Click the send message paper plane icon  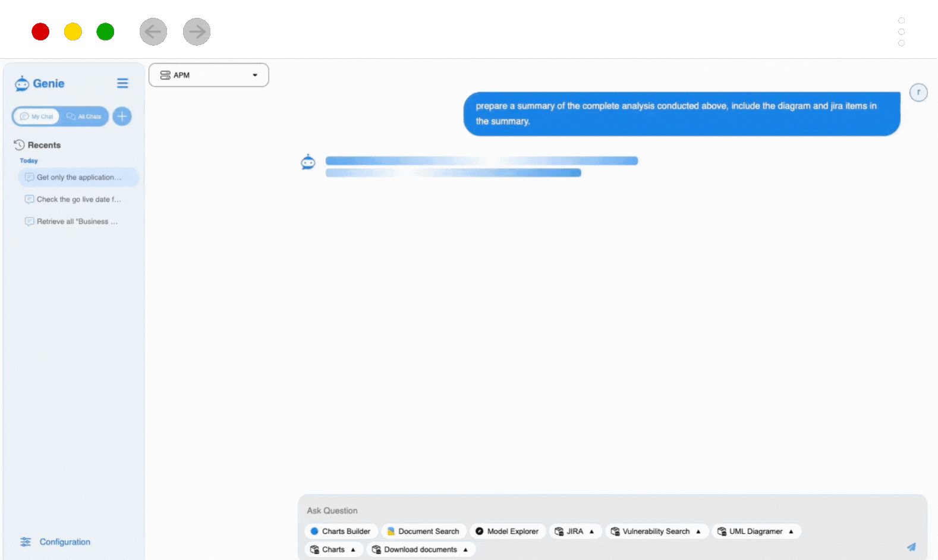911,546
